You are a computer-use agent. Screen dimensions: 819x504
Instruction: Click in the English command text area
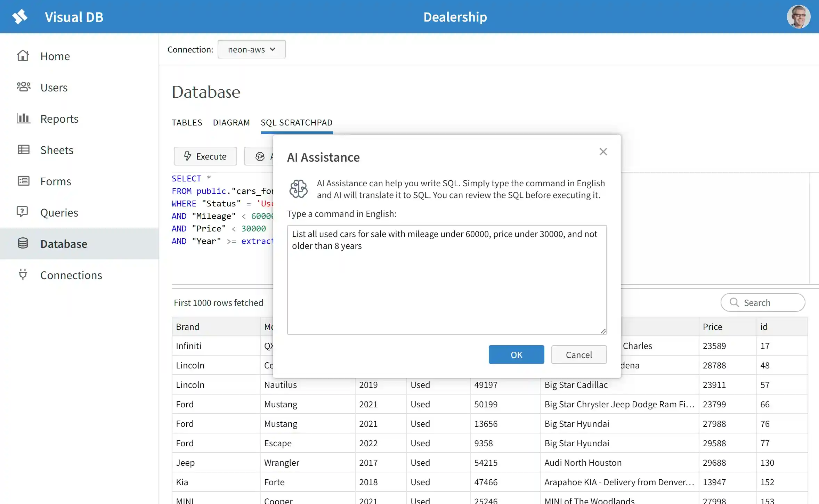(447, 285)
